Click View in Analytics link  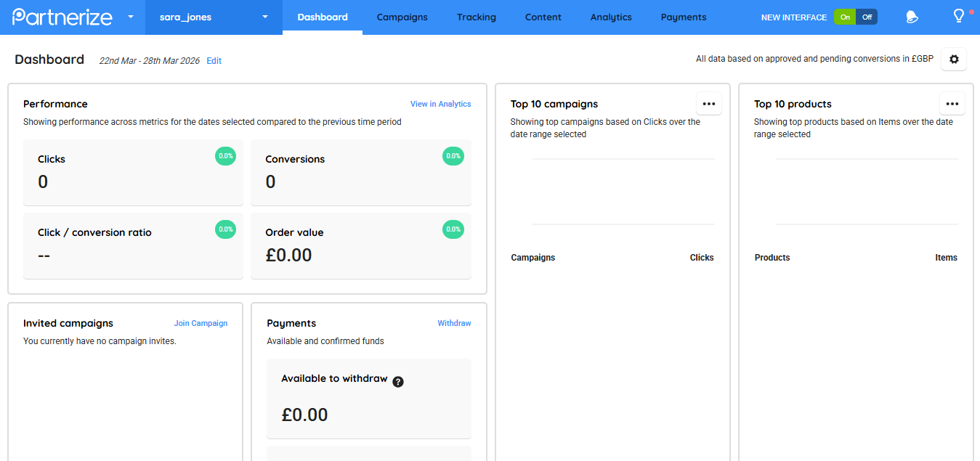[x=440, y=104]
